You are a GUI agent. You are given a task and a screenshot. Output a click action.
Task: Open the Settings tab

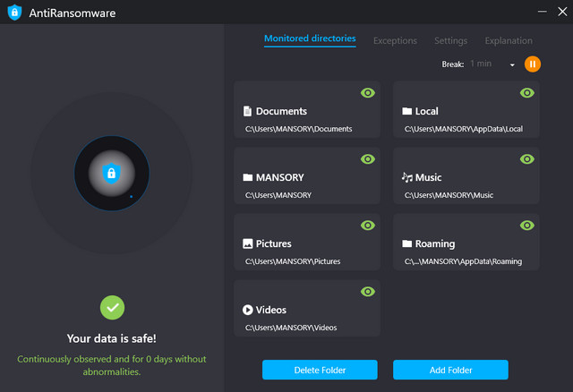(x=450, y=40)
